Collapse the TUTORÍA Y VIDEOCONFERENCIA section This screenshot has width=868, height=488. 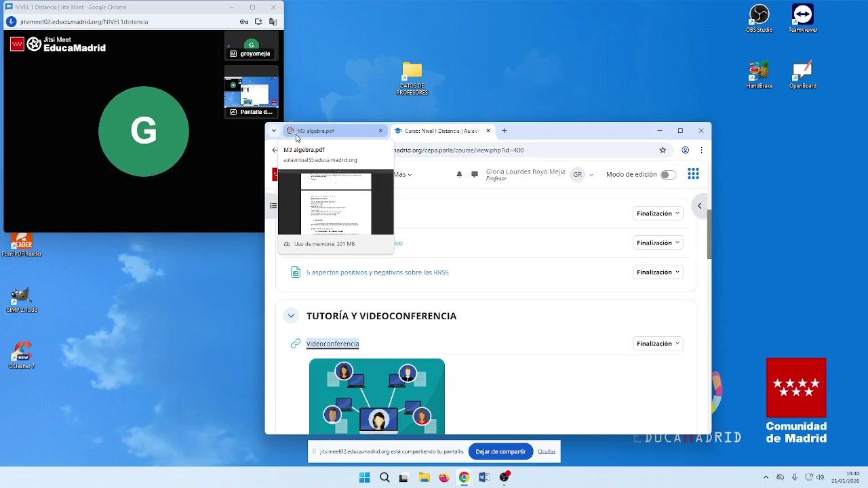coord(291,315)
